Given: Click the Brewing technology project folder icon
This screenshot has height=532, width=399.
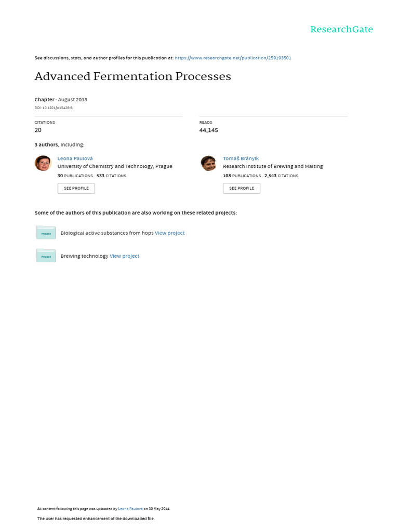Looking at the screenshot, I should 46,256.
